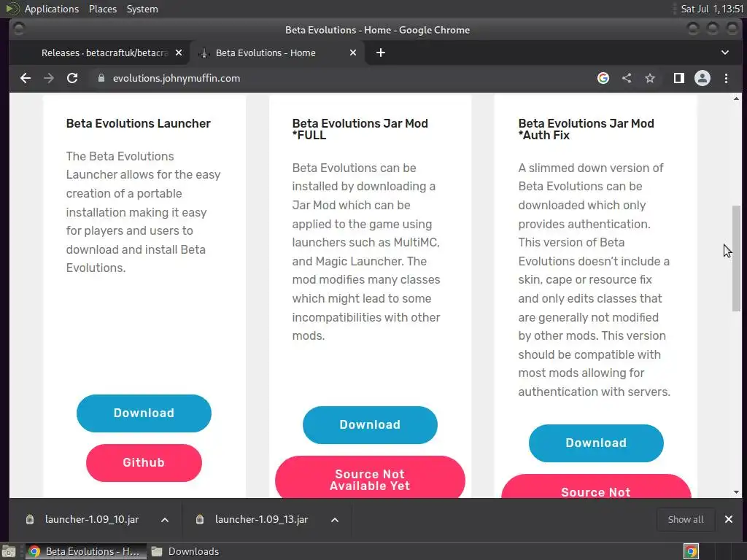The width and height of the screenshot is (747, 560).
Task: Open the Applications menu
Action: [x=52, y=9]
